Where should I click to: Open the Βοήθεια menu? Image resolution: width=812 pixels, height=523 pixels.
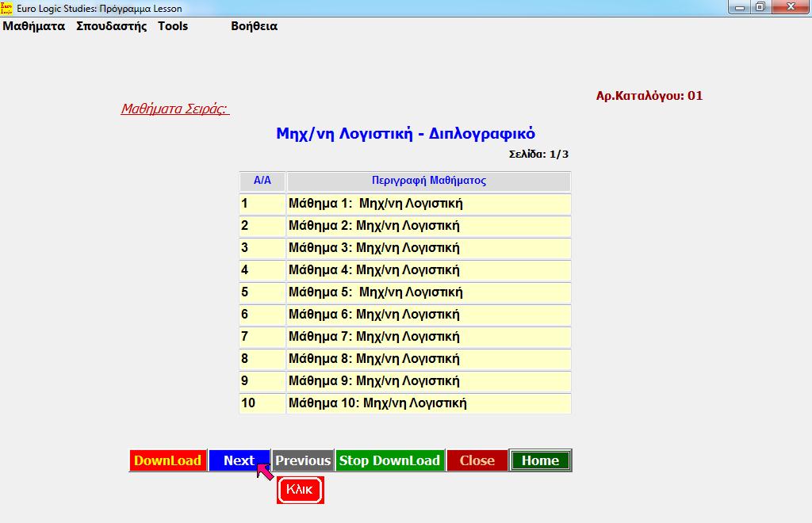(254, 26)
